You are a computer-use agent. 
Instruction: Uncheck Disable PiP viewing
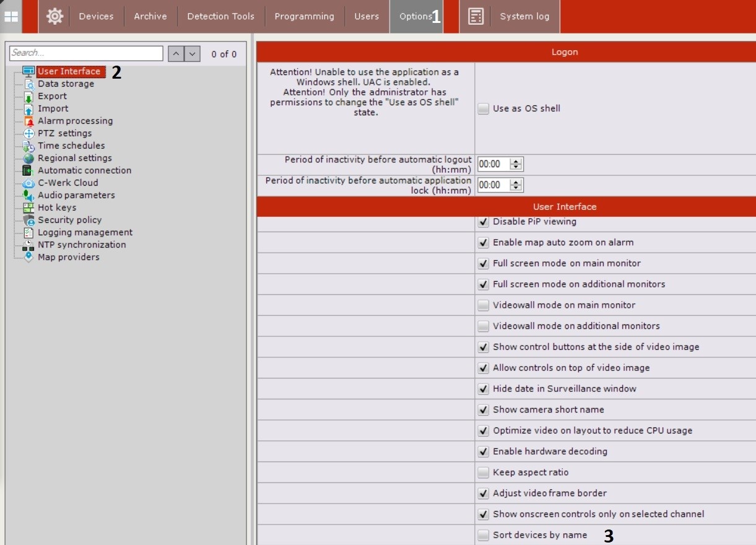(x=484, y=222)
